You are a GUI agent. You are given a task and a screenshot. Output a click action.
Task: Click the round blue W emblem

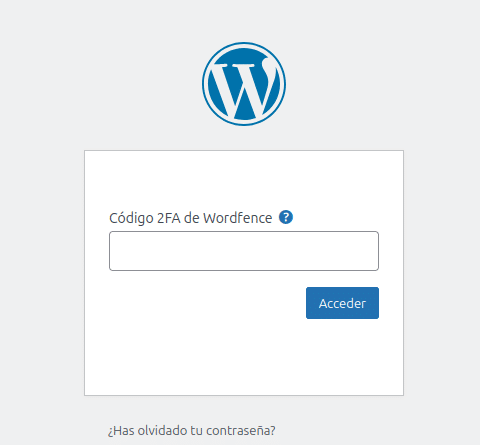[244, 84]
